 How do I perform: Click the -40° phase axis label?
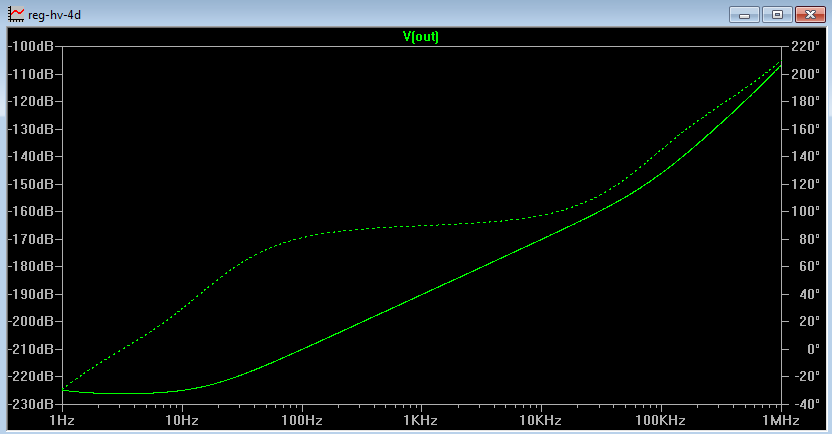[805, 404]
